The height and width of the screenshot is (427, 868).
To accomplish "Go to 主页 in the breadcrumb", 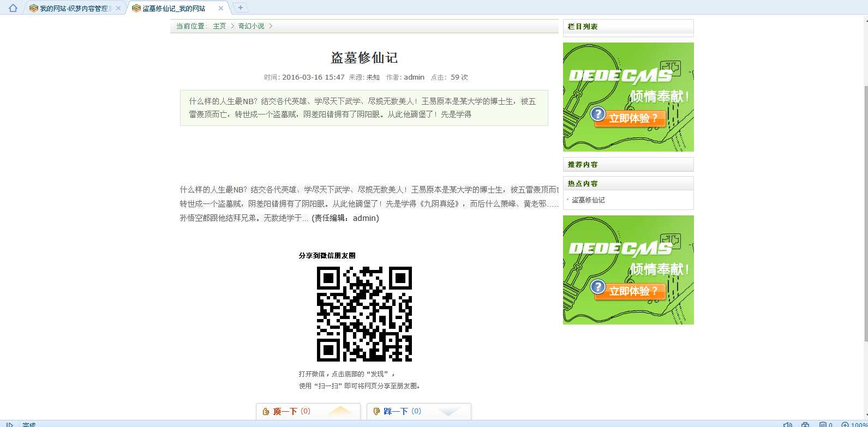I will click(219, 26).
